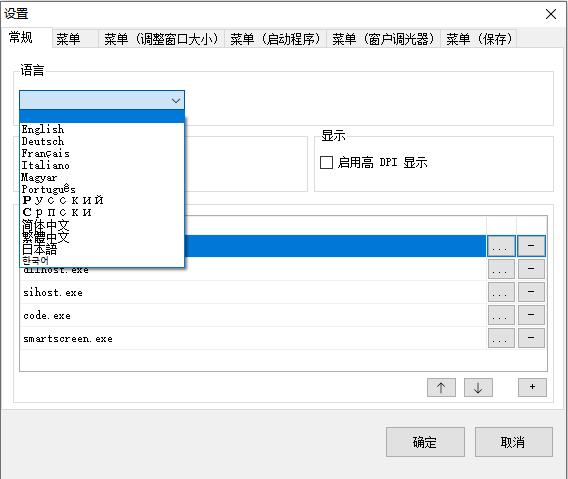Switch to the 常规 tab
Screen dimensions: 568x479
[27, 37]
